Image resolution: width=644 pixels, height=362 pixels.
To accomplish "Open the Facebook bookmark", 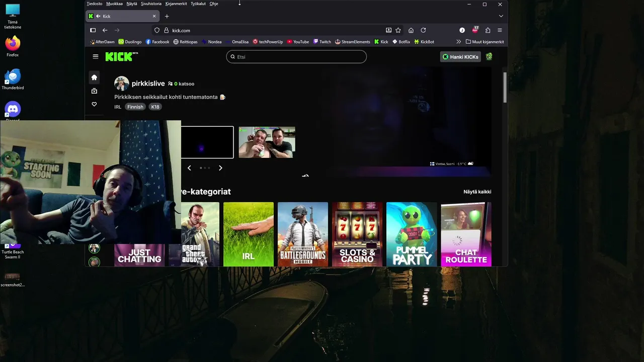I will (x=157, y=42).
